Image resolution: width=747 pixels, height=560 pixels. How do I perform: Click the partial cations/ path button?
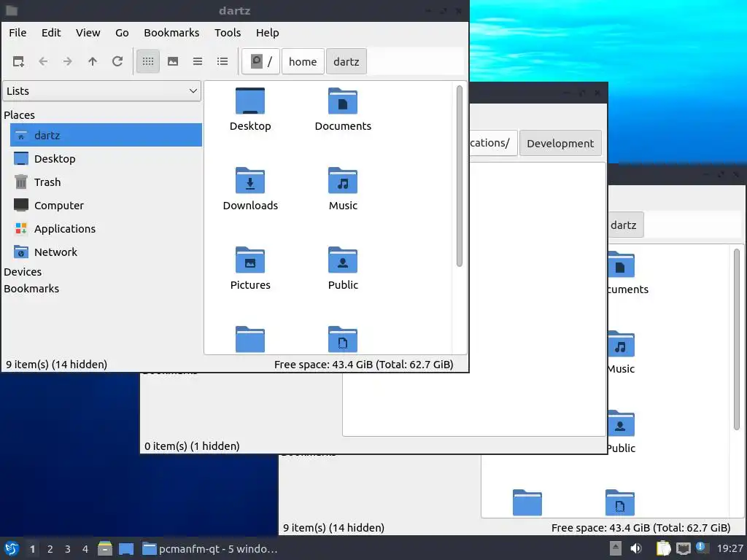492,143
